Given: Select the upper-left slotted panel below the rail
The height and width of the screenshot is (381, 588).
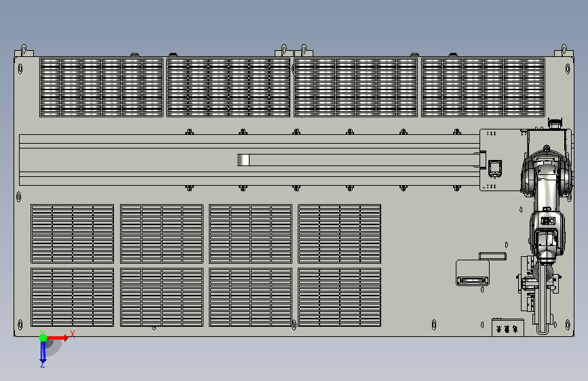Looking at the screenshot, I should 73,234.
